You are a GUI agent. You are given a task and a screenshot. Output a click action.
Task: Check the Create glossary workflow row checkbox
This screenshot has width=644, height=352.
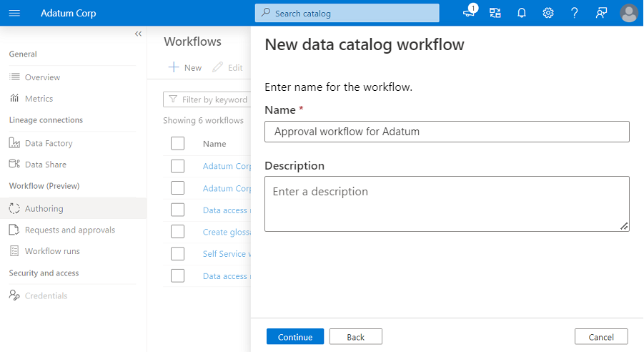click(178, 232)
